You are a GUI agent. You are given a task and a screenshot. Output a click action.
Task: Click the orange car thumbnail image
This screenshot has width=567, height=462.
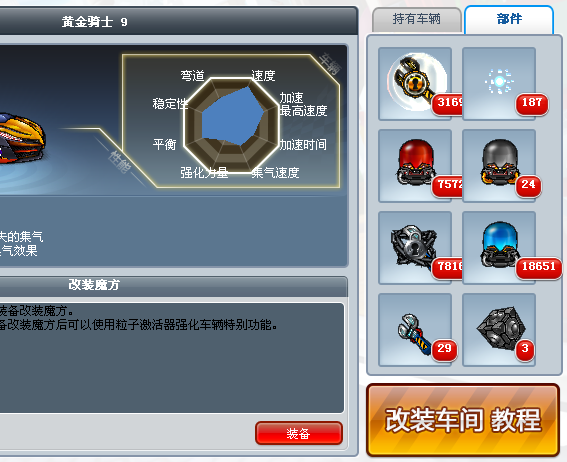[x=22, y=139]
